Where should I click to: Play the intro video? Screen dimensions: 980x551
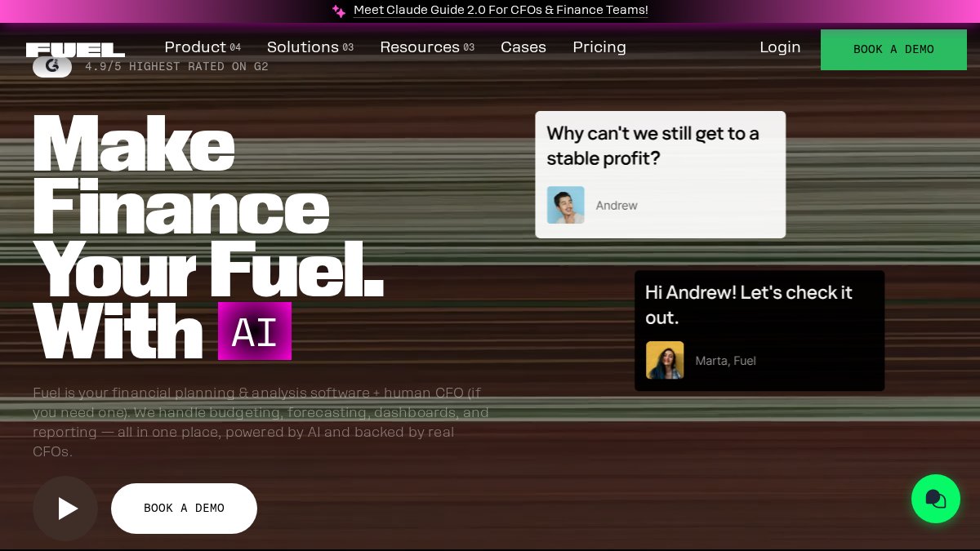(65, 509)
